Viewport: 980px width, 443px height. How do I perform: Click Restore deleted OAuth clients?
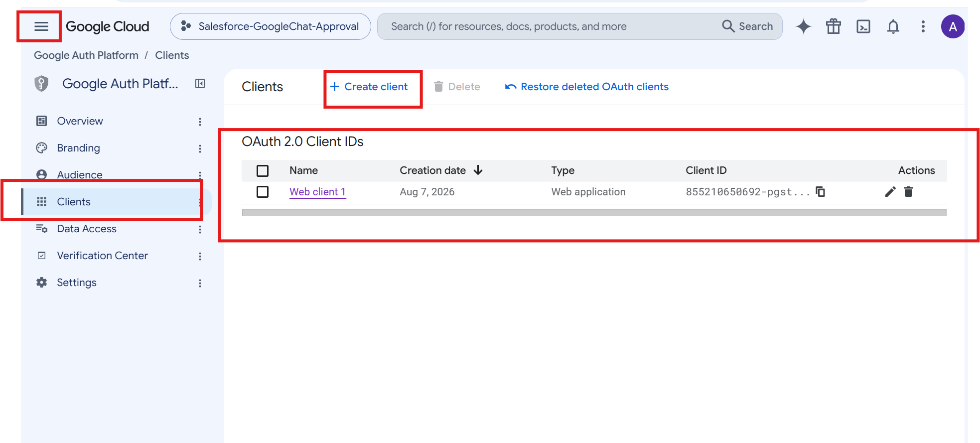586,87
